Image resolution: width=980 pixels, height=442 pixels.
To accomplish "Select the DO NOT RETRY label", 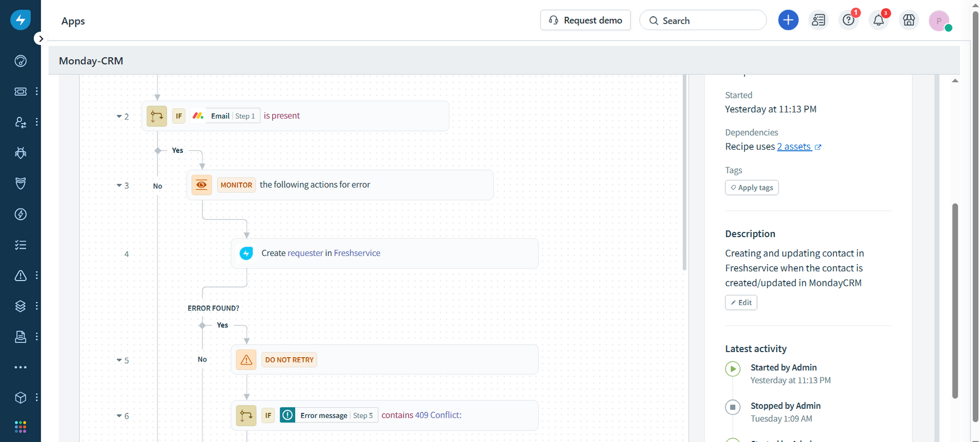I will pos(289,360).
